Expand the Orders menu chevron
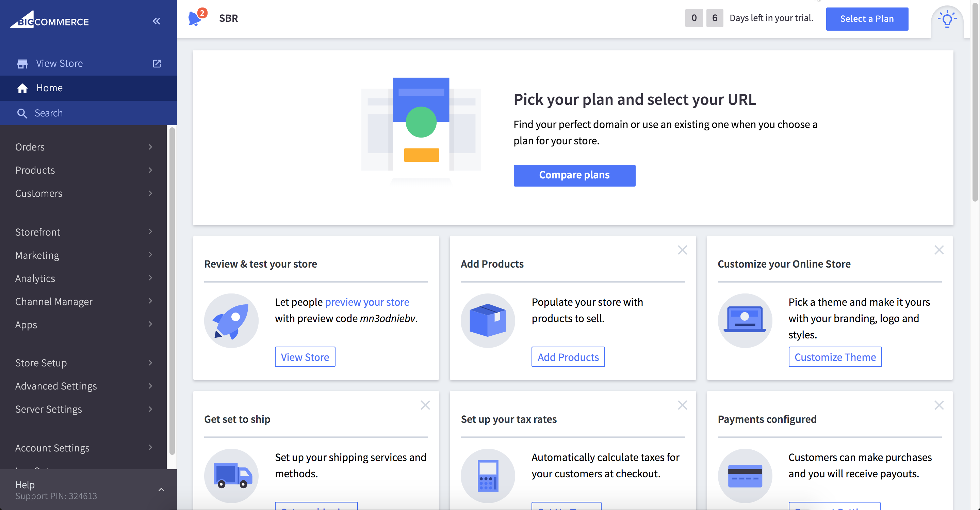 tap(151, 147)
